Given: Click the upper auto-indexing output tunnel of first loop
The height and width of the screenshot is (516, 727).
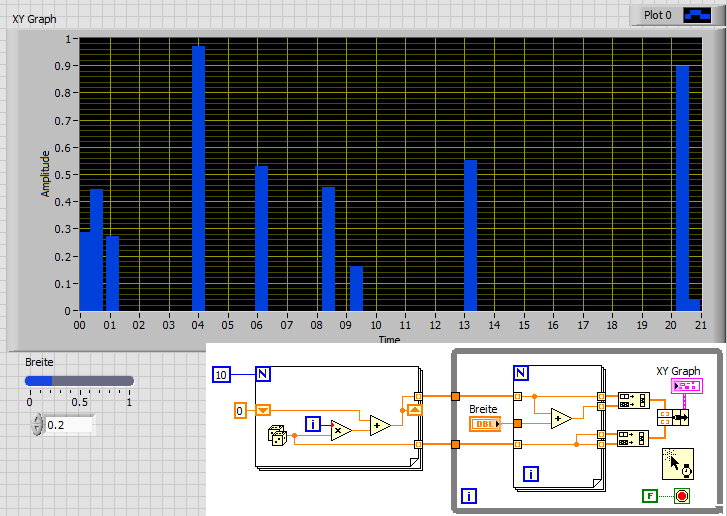Looking at the screenshot, I should click(x=418, y=396).
